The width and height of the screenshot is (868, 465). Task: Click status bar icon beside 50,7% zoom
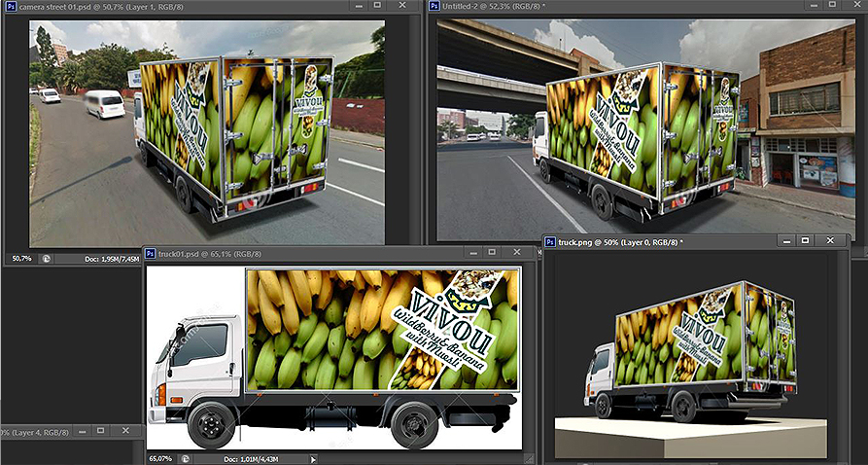pyautogui.click(x=46, y=259)
